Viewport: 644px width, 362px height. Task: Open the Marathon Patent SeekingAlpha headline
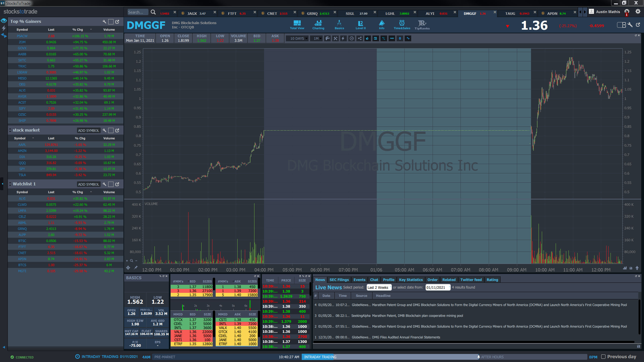(417, 316)
